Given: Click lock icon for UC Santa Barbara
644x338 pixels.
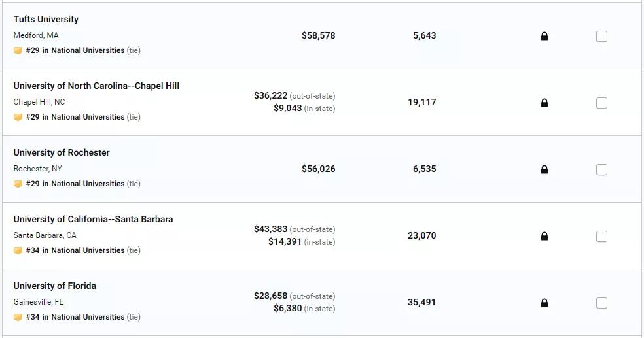Looking at the screenshot, I should tap(545, 236).
